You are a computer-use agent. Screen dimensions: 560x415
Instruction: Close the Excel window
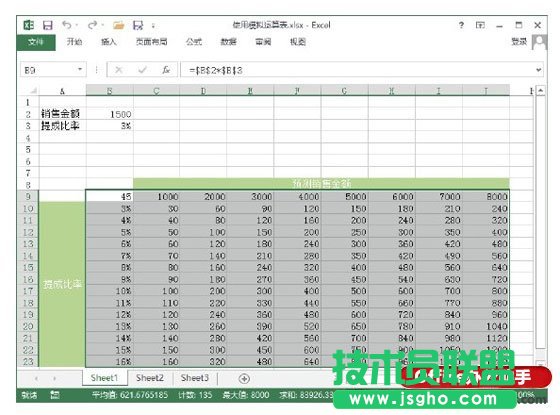(538, 25)
